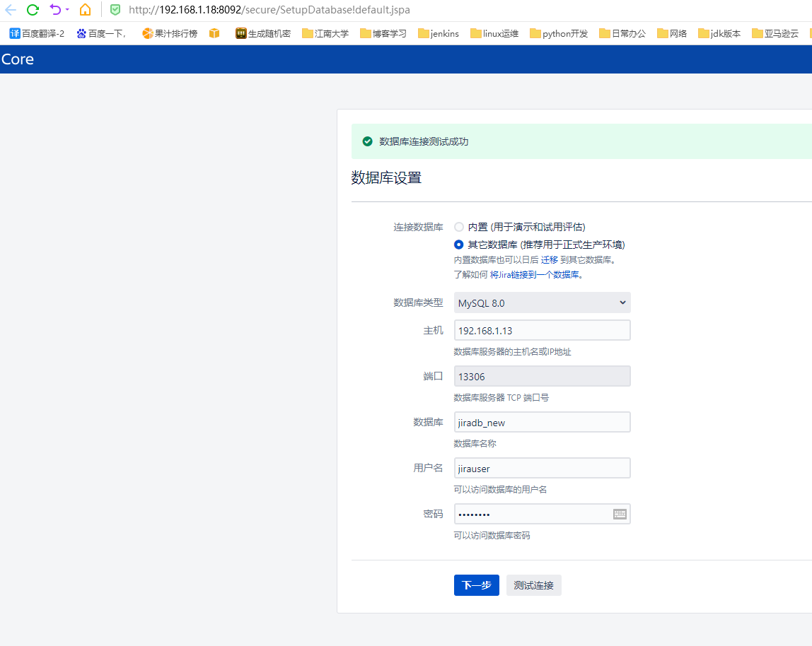The height and width of the screenshot is (646, 812).
Task: Click the 数据库设置 heading
Action: click(x=386, y=178)
